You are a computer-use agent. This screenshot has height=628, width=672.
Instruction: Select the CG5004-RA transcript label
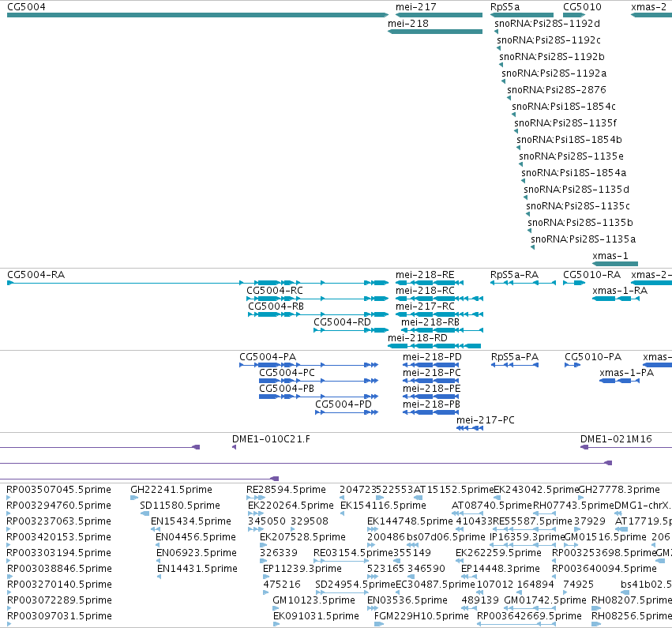tap(36, 275)
